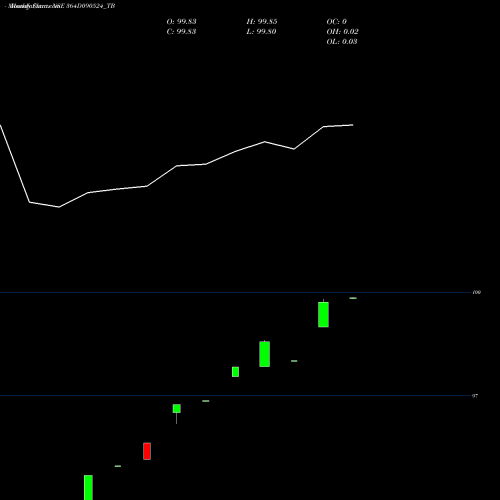The height and width of the screenshot is (500, 500).
Task: Click the 100 price axis label
Action: (477, 292)
